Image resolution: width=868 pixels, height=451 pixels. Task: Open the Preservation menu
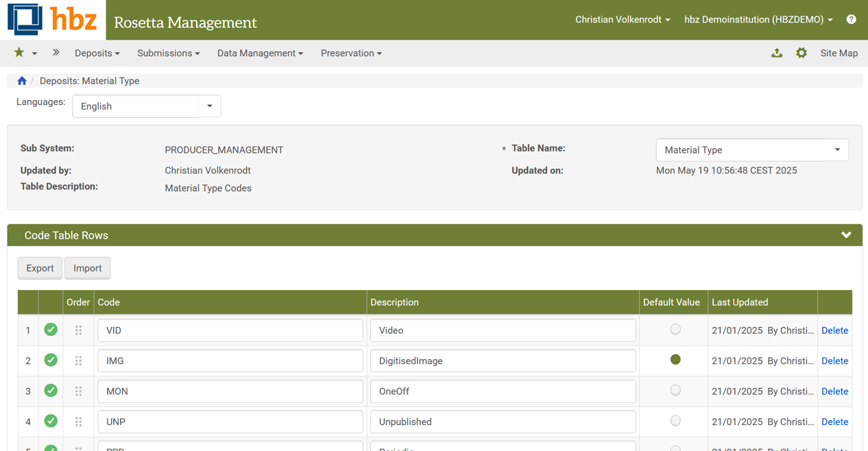click(x=350, y=53)
